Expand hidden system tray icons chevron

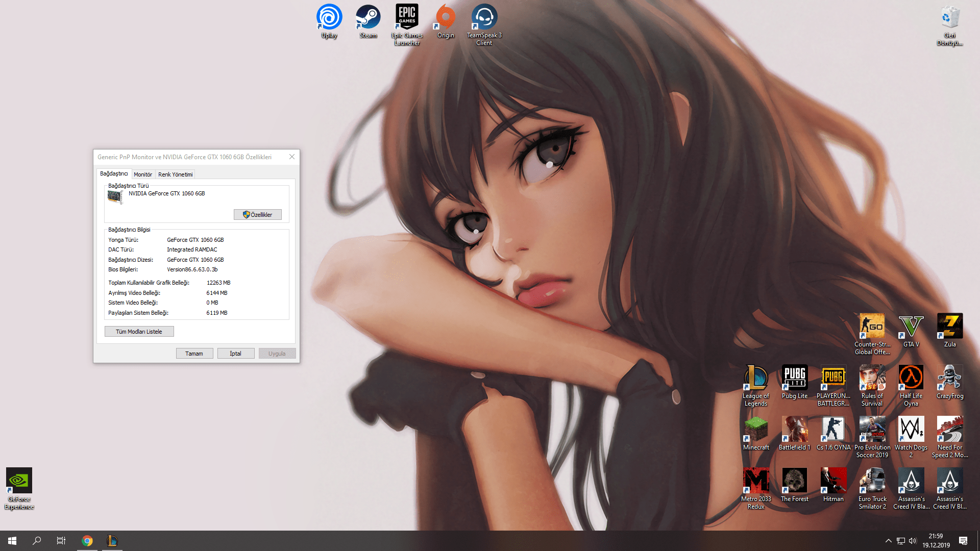pyautogui.click(x=888, y=541)
